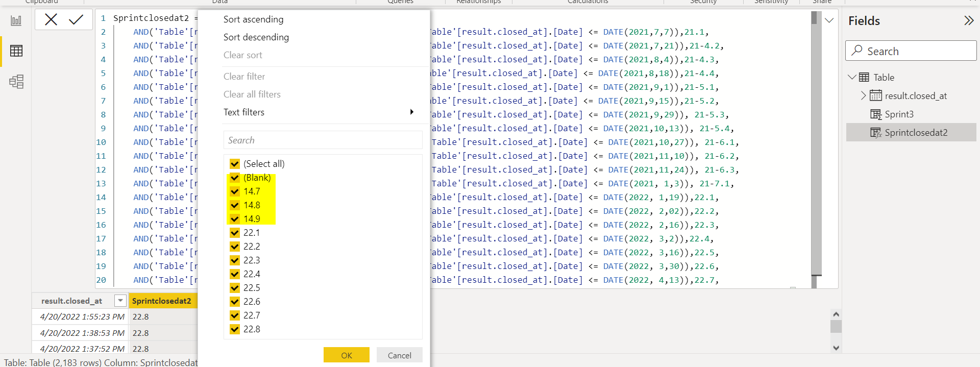
Task: Switch to Model view icon
Action: click(16, 82)
